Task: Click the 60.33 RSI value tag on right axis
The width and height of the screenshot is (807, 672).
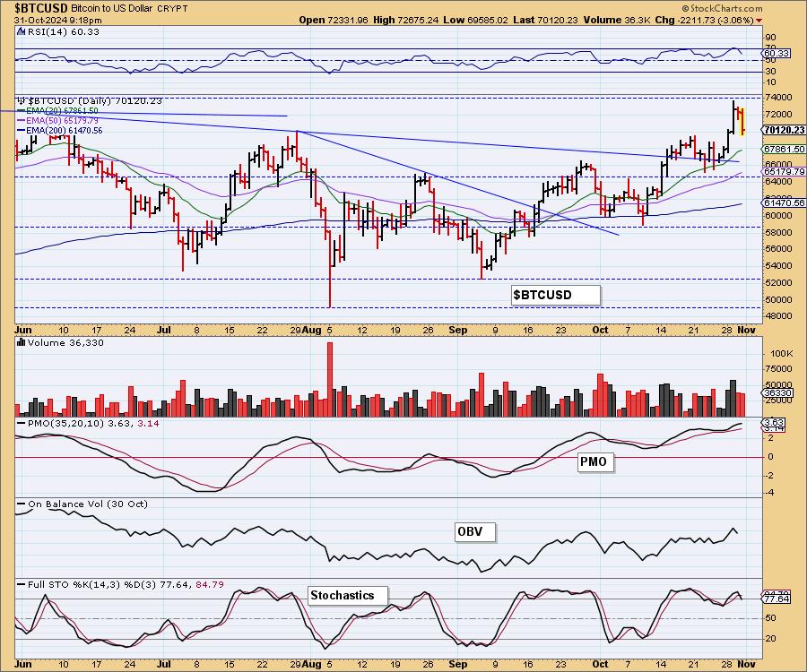Action: 777,53
